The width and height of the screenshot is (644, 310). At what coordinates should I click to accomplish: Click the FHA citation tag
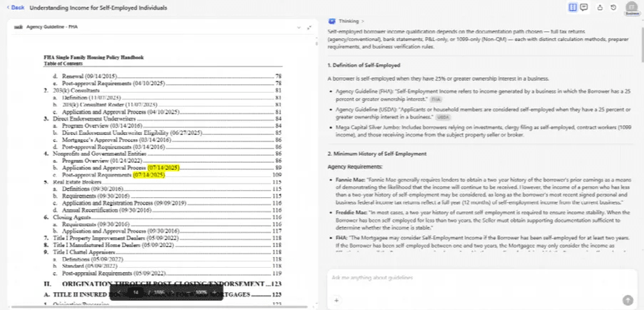tap(436, 99)
